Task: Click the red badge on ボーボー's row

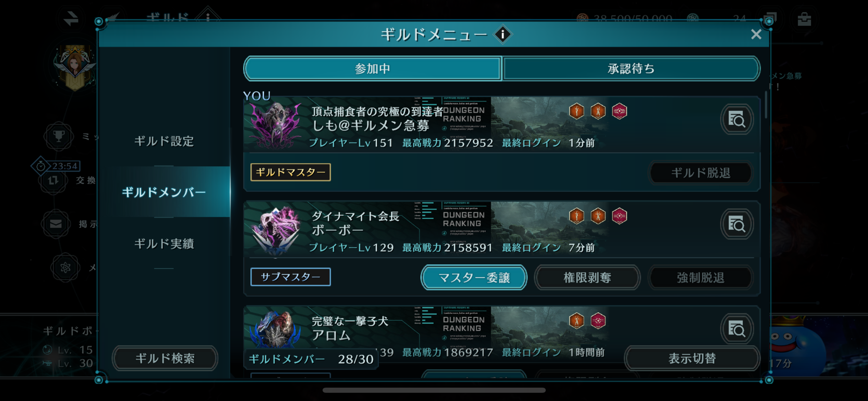Action: [x=619, y=216]
